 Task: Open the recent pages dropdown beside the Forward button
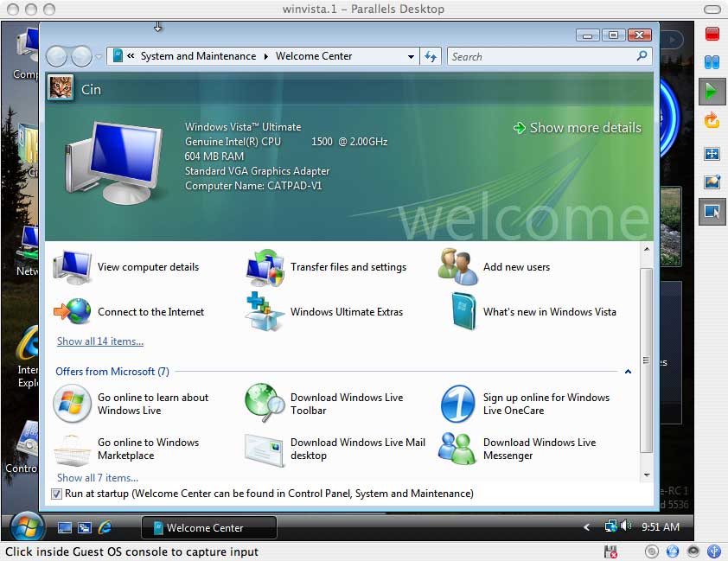tap(99, 56)
